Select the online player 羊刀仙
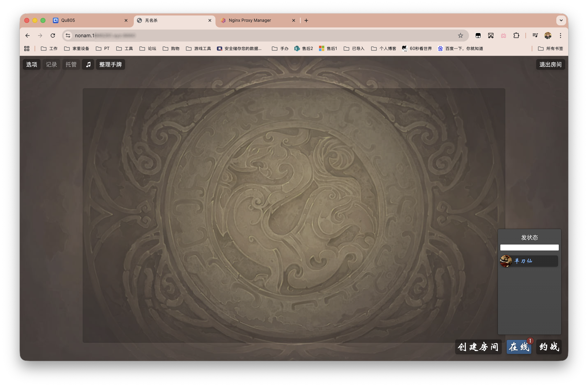This screenshot has height=387, width=588. (529, 261)
